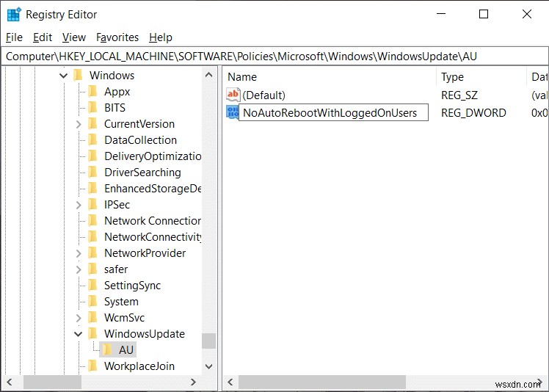549x392 pixels.
Task: Collapse the Windows key
Action: (x=63, y=76)
